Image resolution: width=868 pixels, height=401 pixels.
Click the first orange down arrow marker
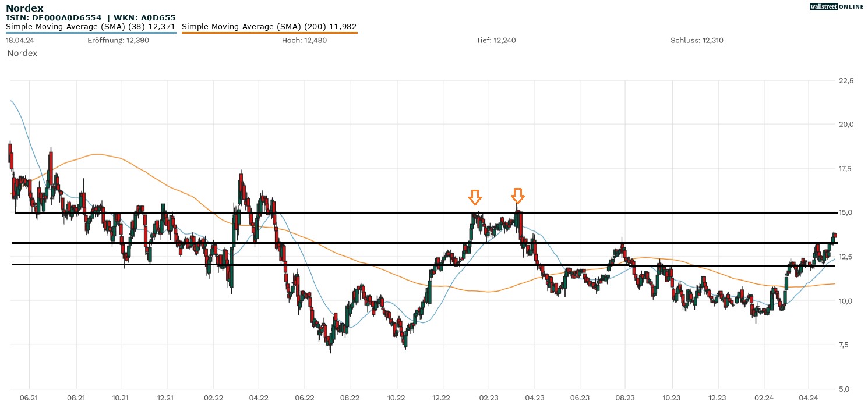(475, 197)
